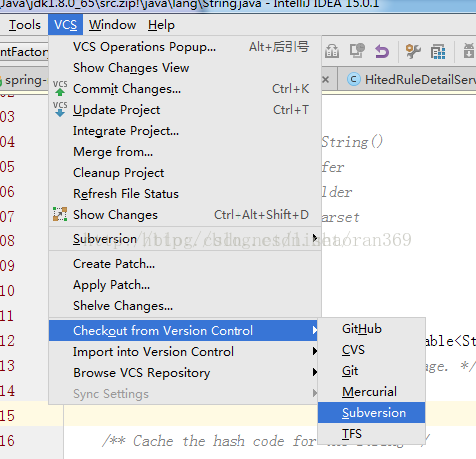The width and height of the screenshot is (476, 459).
Task: Open the Window menu
Action: [x=112, y=25]
